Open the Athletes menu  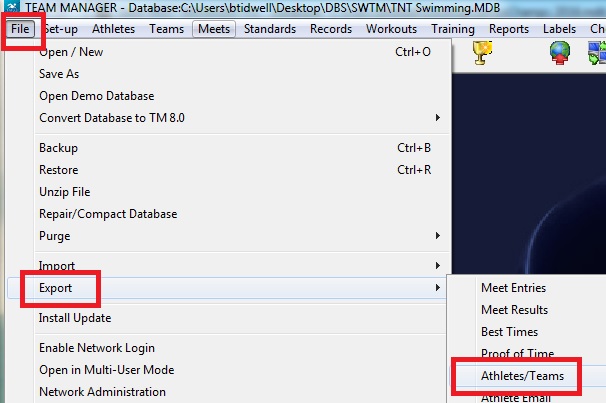coord(113,29)
